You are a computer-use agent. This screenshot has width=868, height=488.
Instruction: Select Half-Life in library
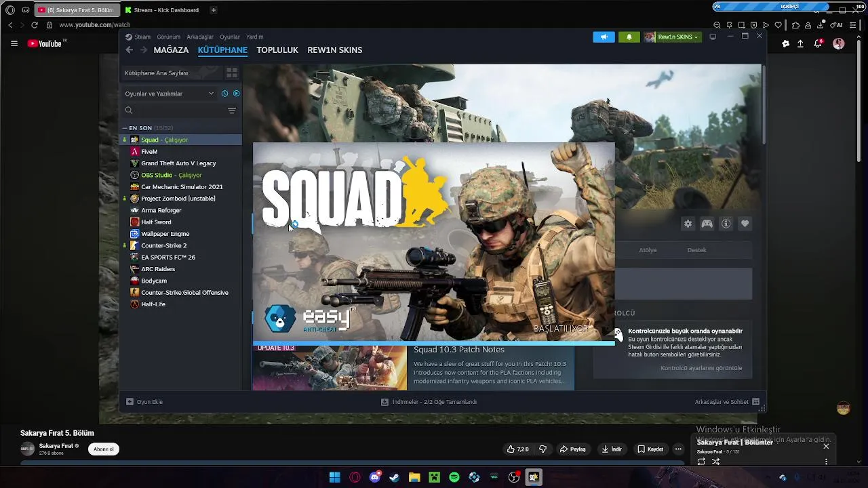pyautogui.click(x=181, y=304)
